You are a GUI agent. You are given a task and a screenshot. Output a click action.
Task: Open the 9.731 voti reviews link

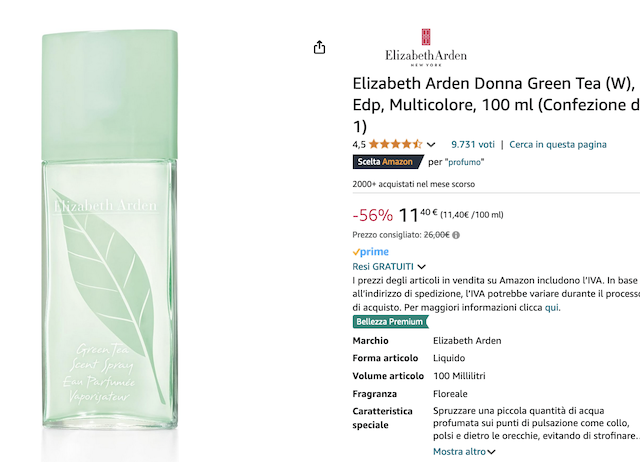click(x=472, y=144)
